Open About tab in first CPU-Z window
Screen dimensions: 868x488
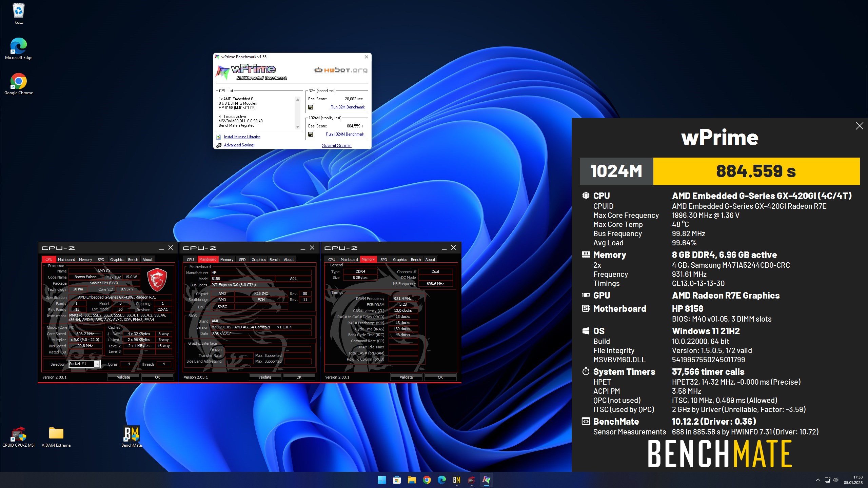pyautogui.click(x=147, y=260)
